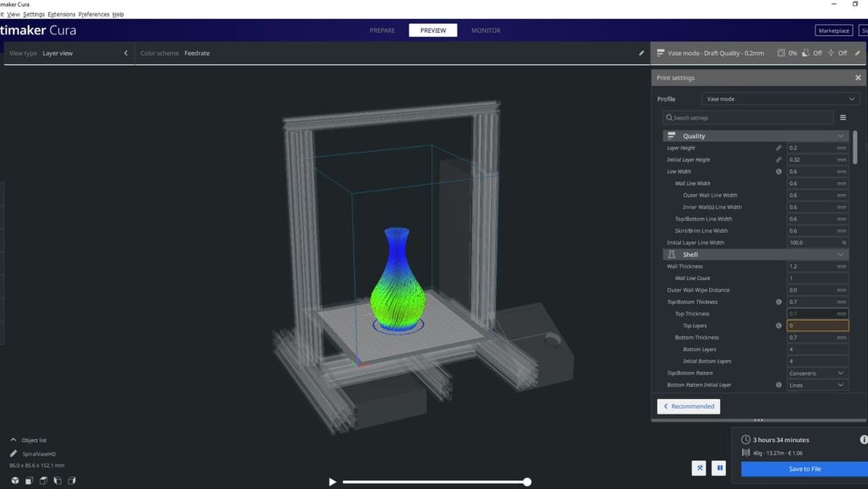The image size is (868, 489).
Task: Collapse the Vase mode - Draft Quality header
Action: [x=758, y=53]
